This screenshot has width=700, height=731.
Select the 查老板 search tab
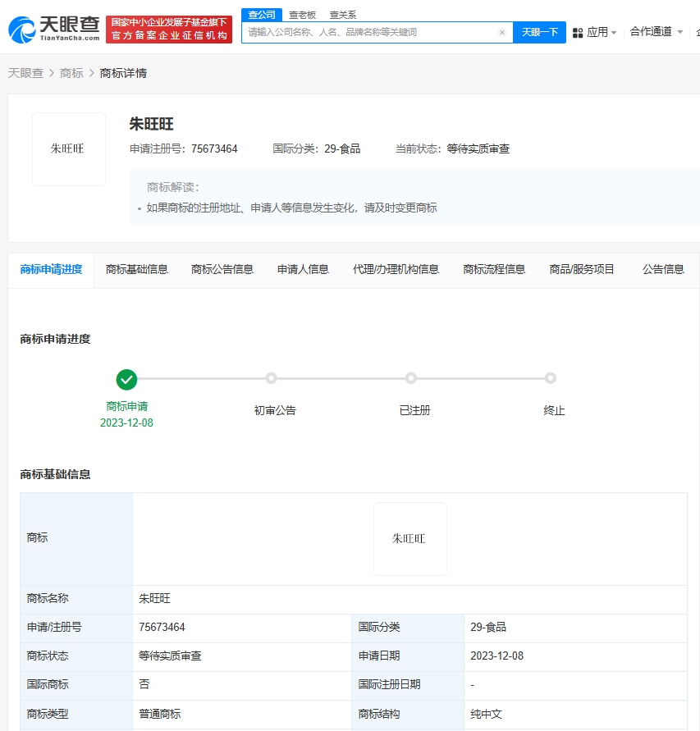[302, 15]
